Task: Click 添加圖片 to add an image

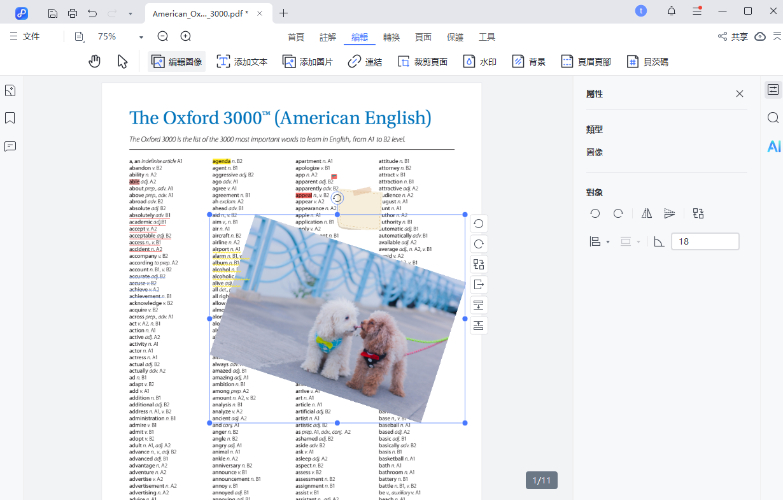Action: point(308,62)
